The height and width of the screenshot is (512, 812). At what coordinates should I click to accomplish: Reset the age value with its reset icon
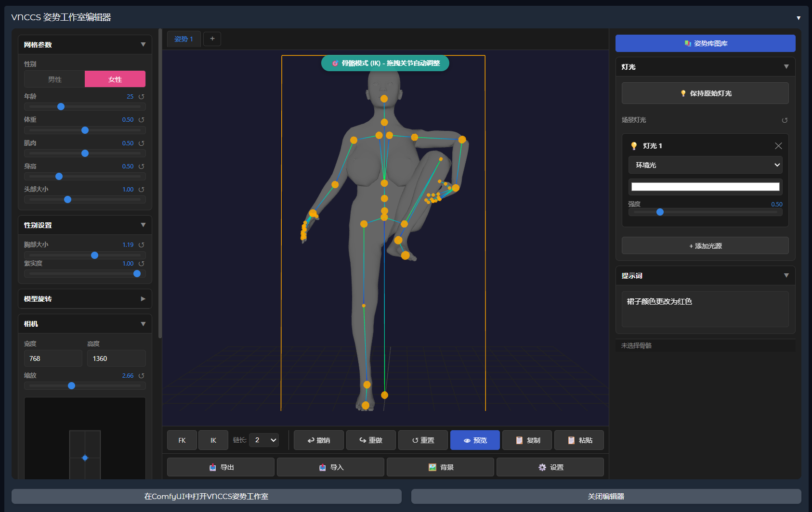tap(142, 97)
